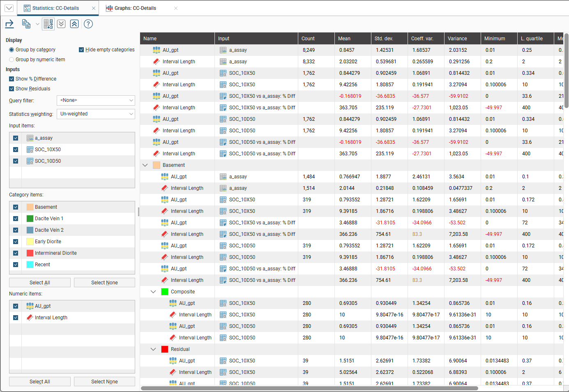This screenshot has width=569, height=392.
Task: Uncheck Hide empty categories
Action: coord(81,50)
